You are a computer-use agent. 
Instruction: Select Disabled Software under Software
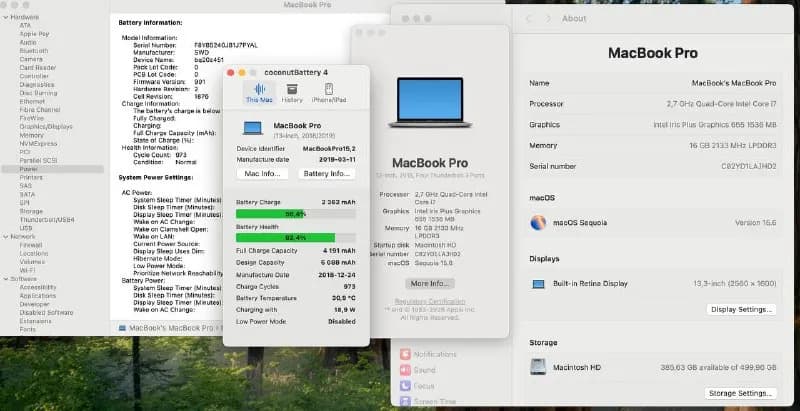tap(46, 313)
